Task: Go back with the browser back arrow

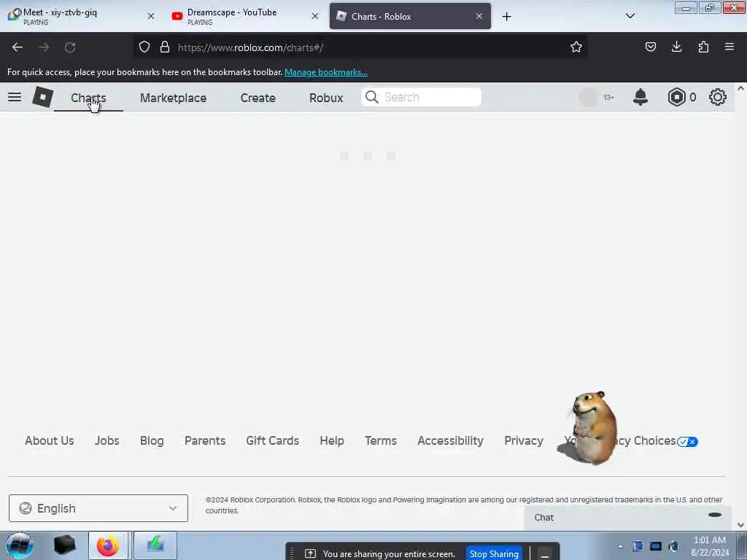Action: (x=18, y=47)
